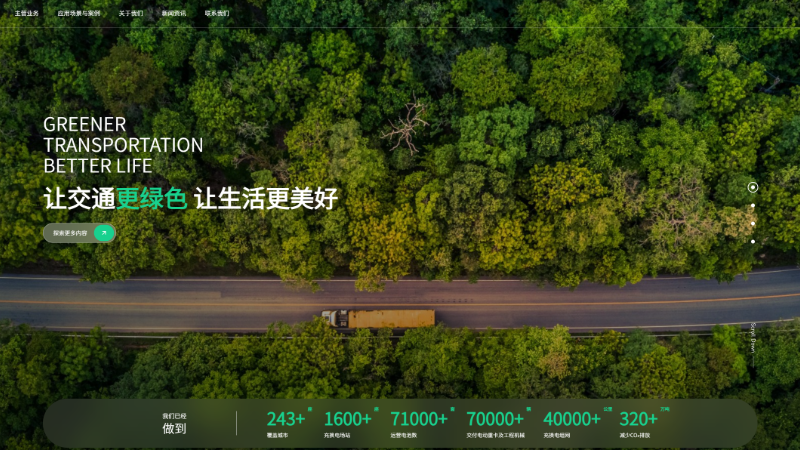Click the green arrow icon in explore button
The image size is (800, 450).
[x=104, y=233]
